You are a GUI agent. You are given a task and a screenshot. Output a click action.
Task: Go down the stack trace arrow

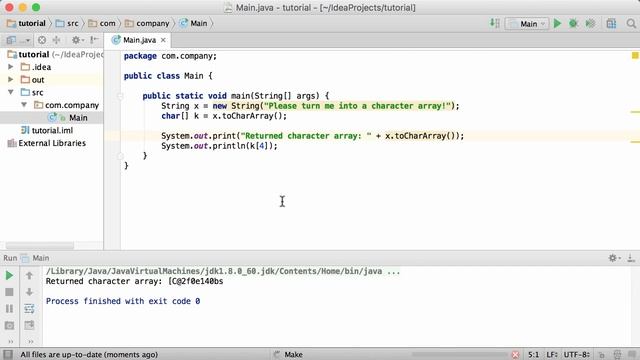[29, 292]
